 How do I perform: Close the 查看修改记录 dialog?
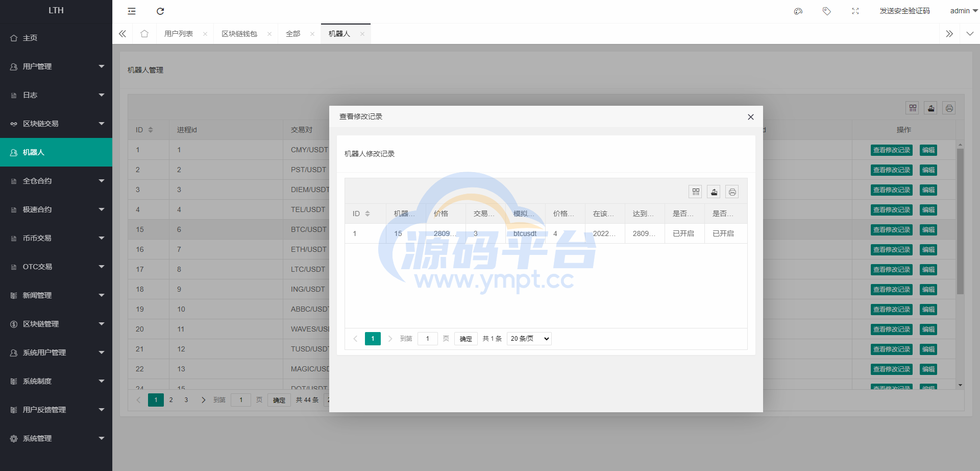751,117
